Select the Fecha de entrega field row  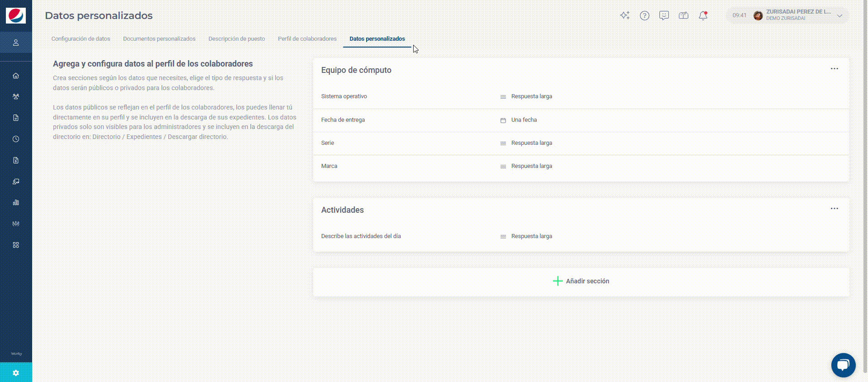pos(581,120)
